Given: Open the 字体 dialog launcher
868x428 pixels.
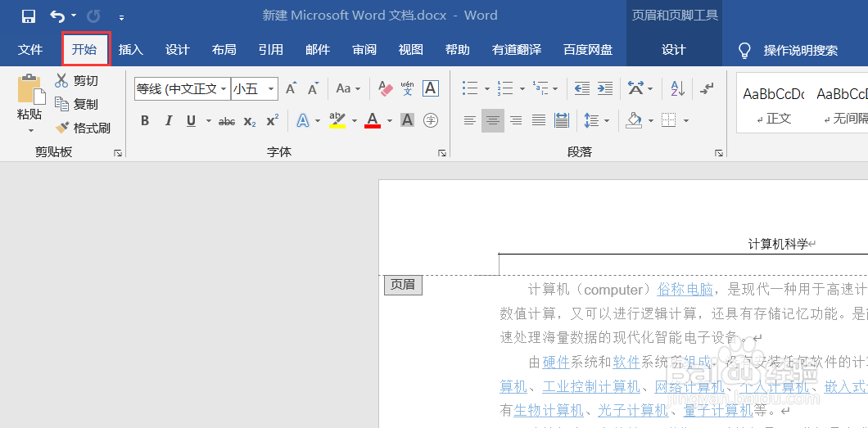Looking at the screenshot, I should [x=441, y=153].
